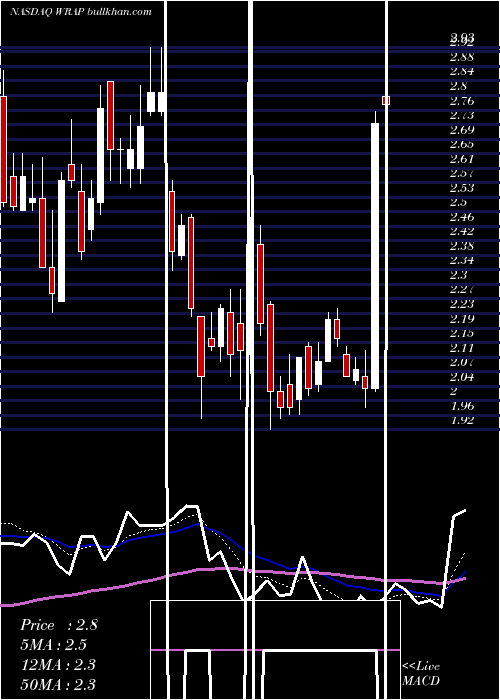Click the 2.34 price axis label
The height and width of the screenshot is (700, 500).
[462, 260]
